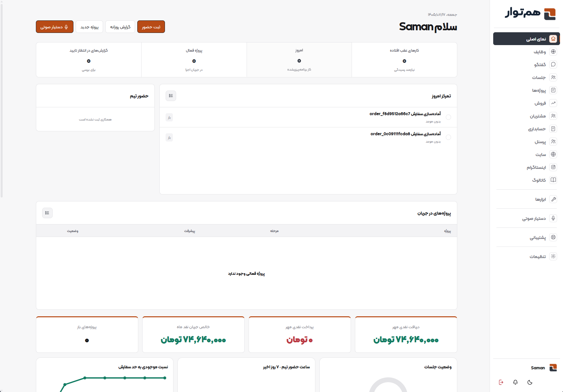Toggle dark mode moon icon
The height and width of the screenshot is (392, 563).
click(530, 382)
